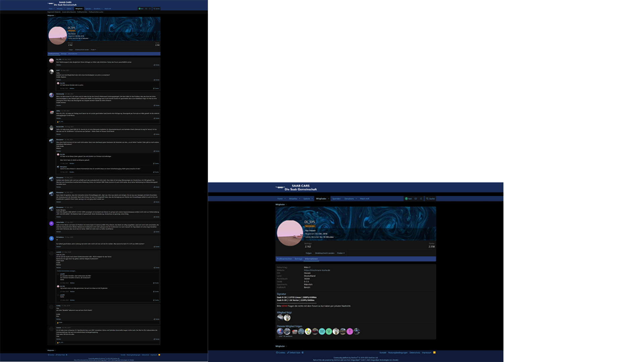Image resolution: width=644 pixels, height=362 pixels.
Task: Expand the Mitglieder dropdown arrow on right page
Action: click(328, 199)
